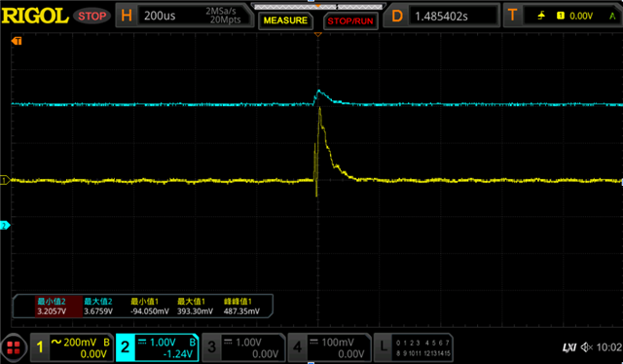Viewport: 623px width, 364px height.
Task: Select the channel 1 ground level marker
Action: [x=4, y=181]
